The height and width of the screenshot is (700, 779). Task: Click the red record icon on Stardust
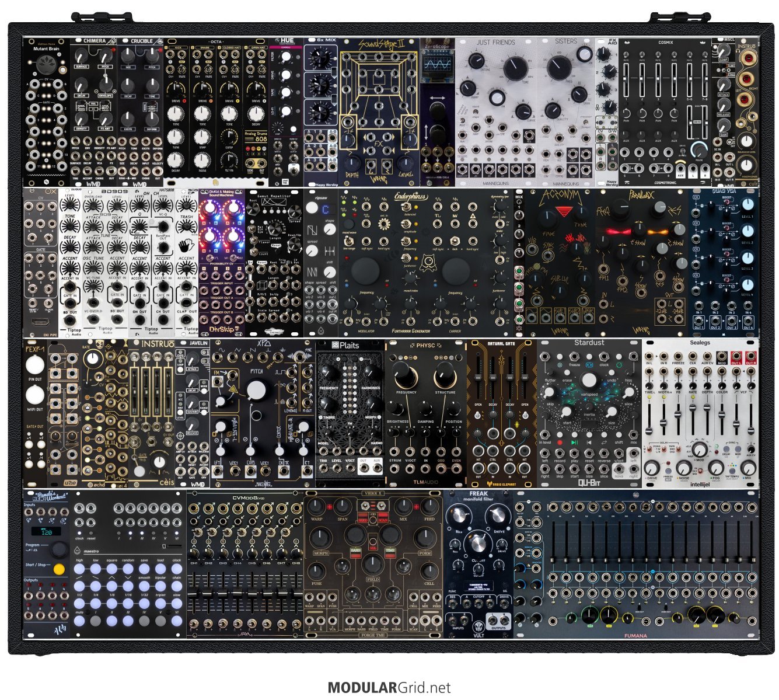click(x=560, y=443)
